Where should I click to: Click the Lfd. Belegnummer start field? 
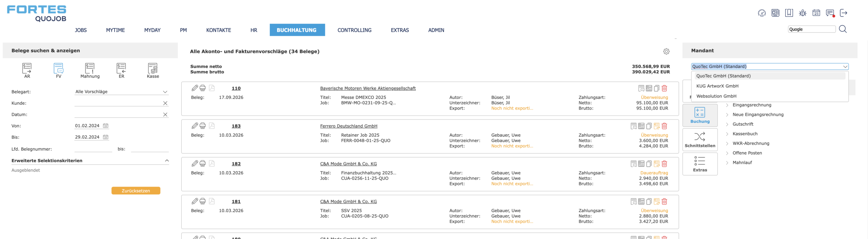tap(93, 149)
